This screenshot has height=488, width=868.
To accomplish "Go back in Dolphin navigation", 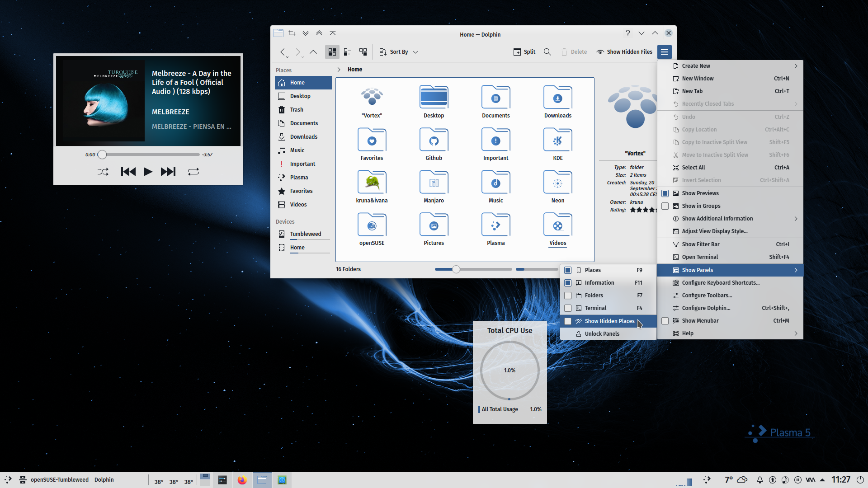I will 283,52.
